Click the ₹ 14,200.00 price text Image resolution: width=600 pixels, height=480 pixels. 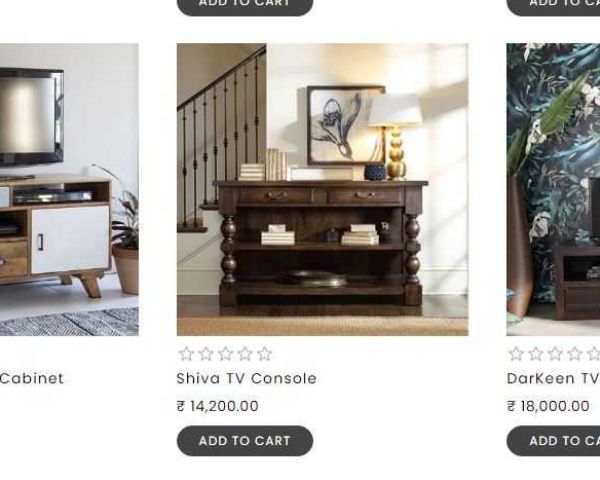click(x=218, y=406)
